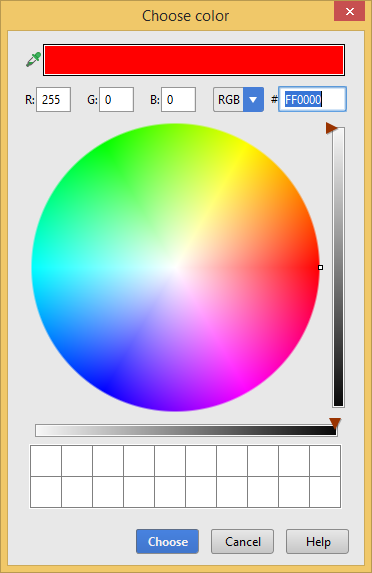372x573 pixels.
Task: Select first empty recent color swatch
Action: pos(46,460)
